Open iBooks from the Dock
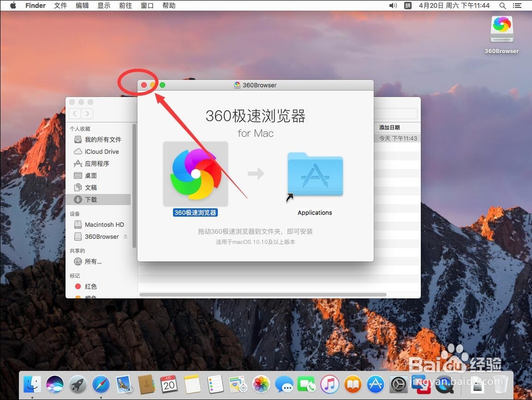 (x=353, y=385)
